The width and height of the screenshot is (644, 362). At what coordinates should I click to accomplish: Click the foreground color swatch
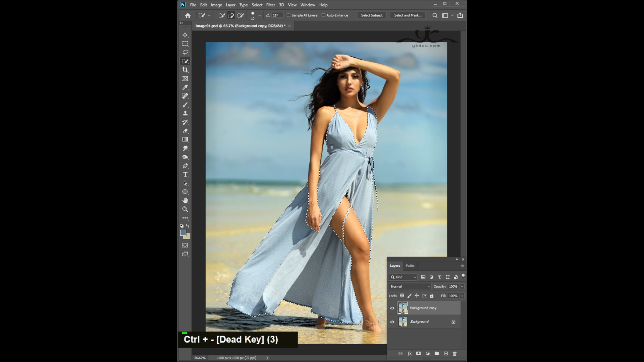click(183, 233)
